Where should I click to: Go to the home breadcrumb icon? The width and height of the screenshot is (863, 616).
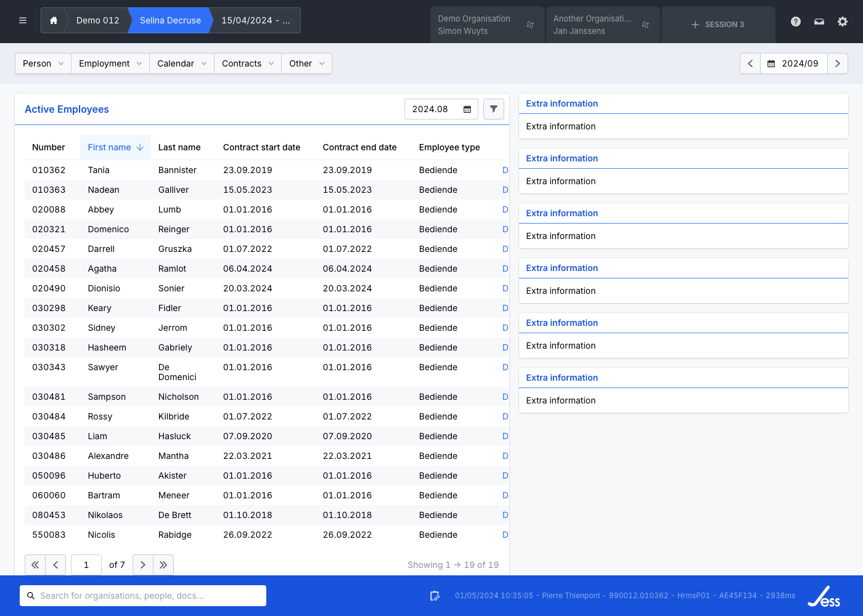pyautogui.click(x=54, y=20)
